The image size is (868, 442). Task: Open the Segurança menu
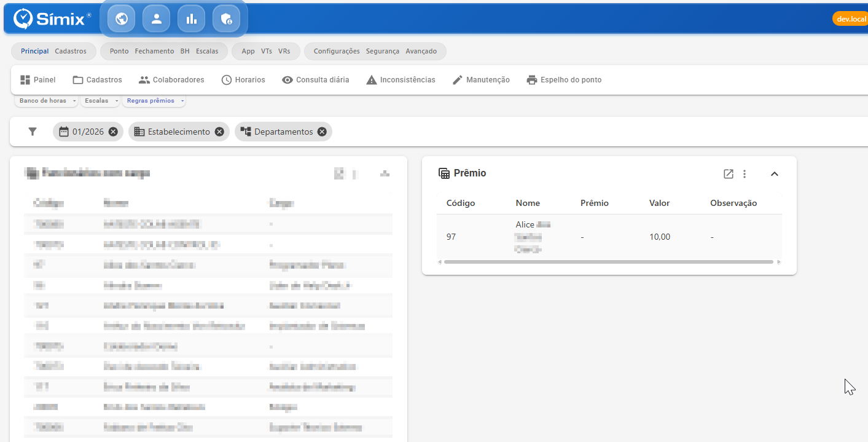coord(382,51)
